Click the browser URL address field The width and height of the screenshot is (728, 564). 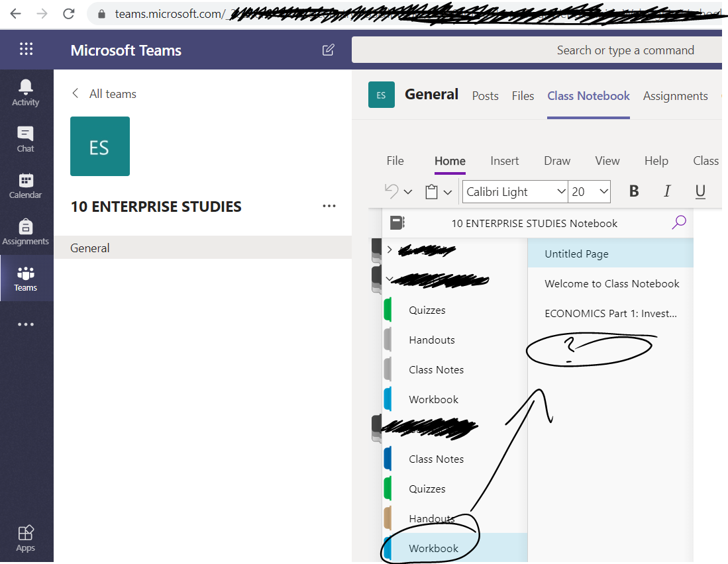pos(409,14)
